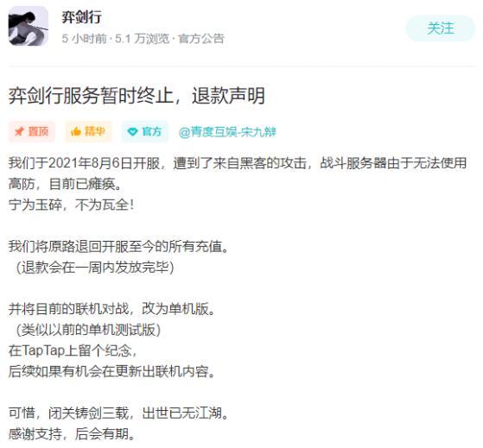
Task: Click the pin star icon in 置顶 badge
Action: tap(19, 132)
